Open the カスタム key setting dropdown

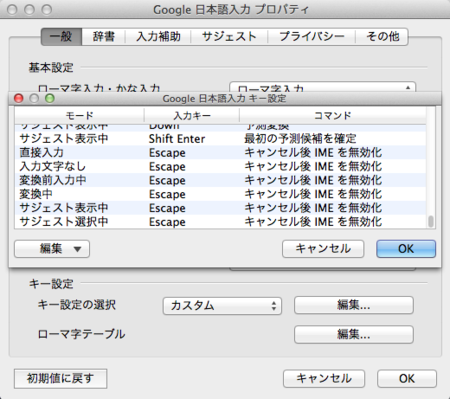222,306
